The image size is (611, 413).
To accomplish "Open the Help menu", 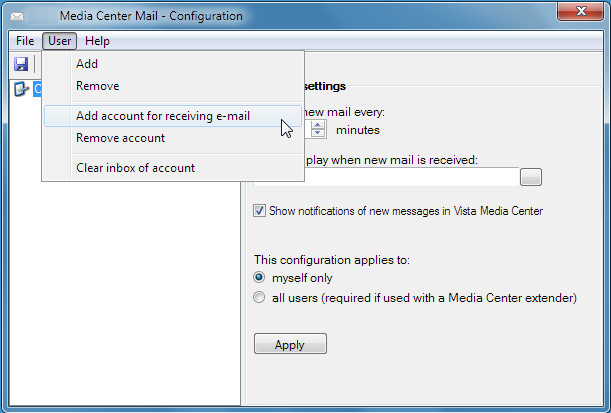I will pos(97,41).
